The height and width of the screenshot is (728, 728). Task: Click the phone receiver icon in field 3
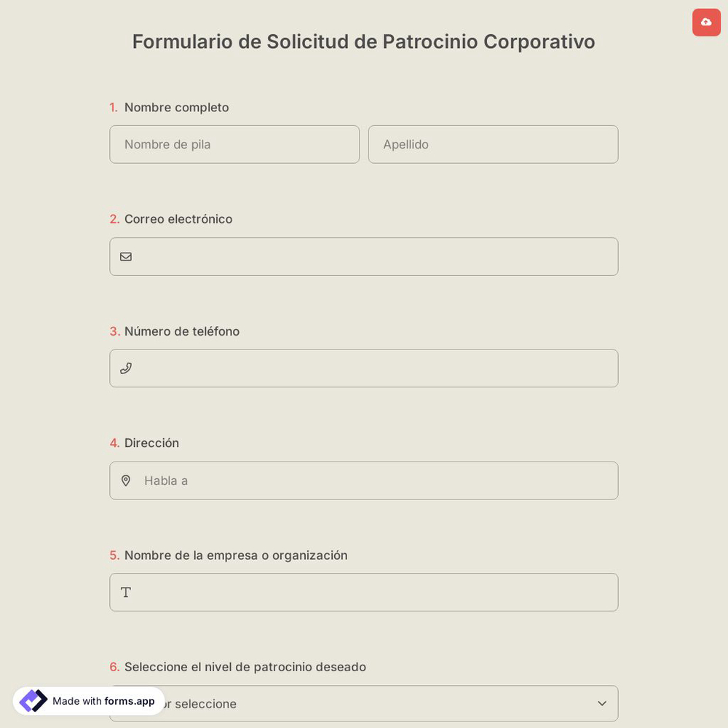point(126,368)
